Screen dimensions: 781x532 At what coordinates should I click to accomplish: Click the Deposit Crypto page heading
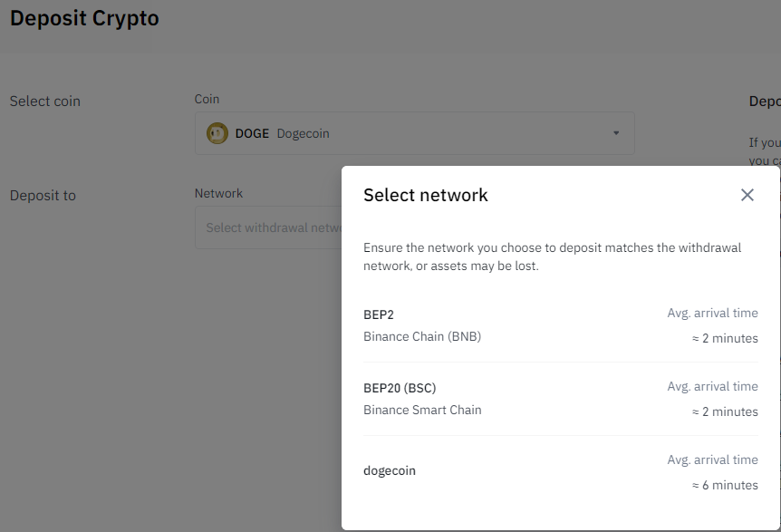click(84, 18)
